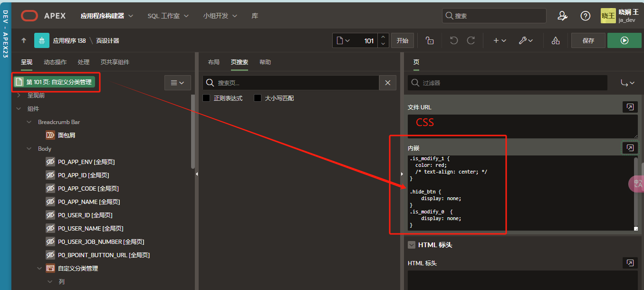644x290 pixels.
Task: Toggle 大小写匹配 checkbox
Action: (258, 98)
